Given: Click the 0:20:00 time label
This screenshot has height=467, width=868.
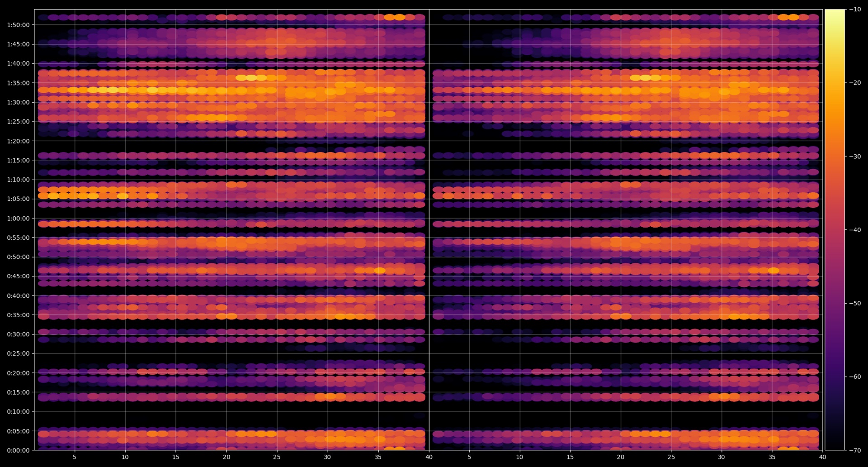Looking at the screenshot, I should click(18, 373).
